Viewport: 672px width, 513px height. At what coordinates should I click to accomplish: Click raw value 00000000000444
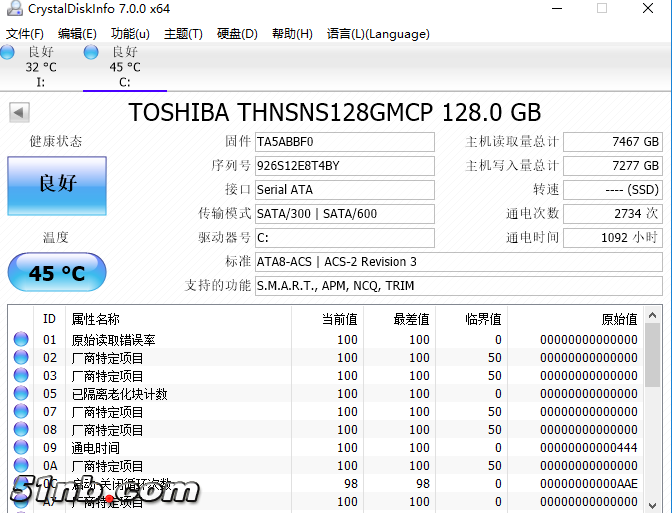click(589, 448)
